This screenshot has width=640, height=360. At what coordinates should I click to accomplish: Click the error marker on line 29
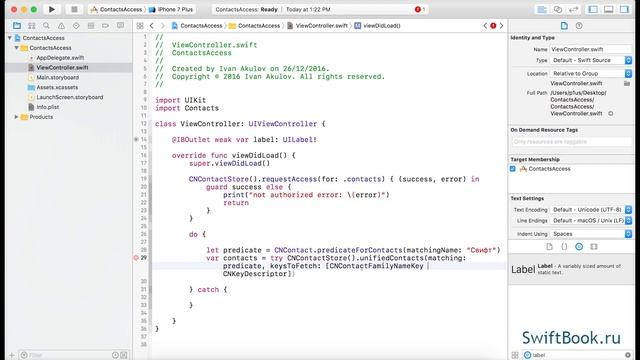[136, 258]
